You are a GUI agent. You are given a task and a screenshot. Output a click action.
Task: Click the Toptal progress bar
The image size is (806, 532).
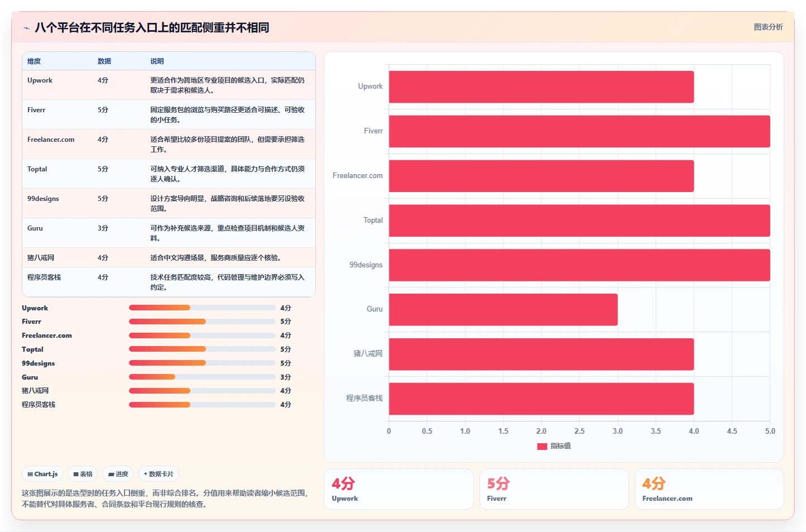point(202,349)
